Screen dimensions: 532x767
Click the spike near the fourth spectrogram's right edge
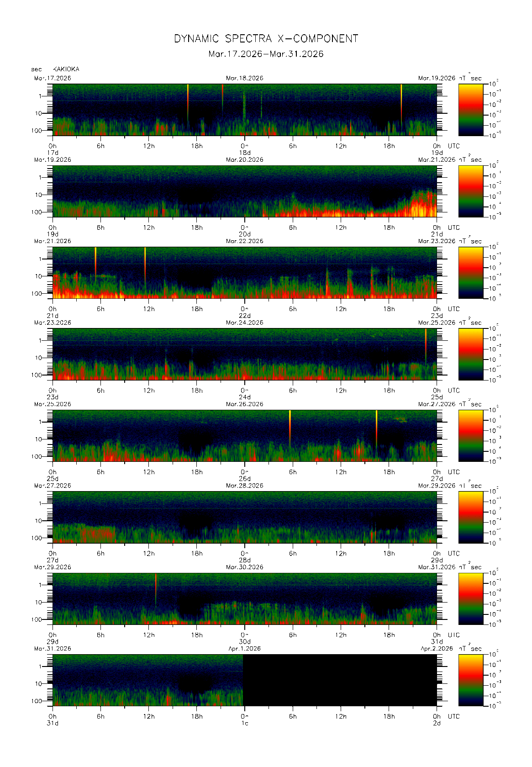[x=426, y=343]
